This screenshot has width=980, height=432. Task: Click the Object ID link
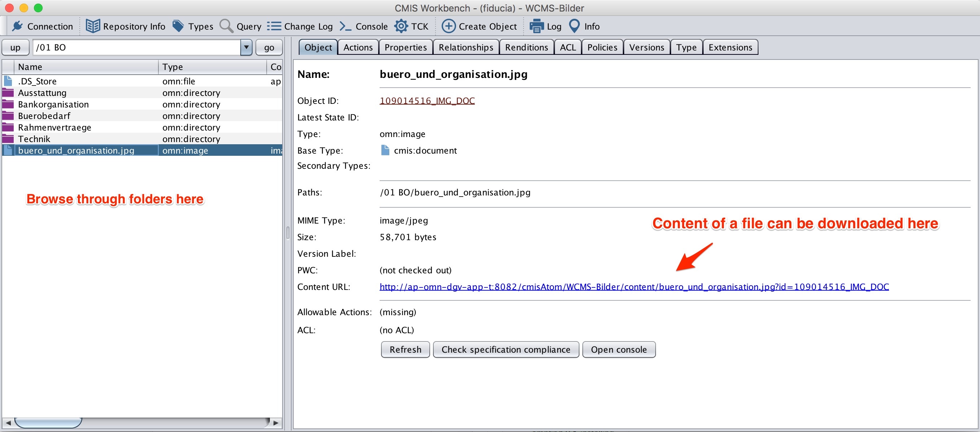pyautogui.click(x=427, y=100)
